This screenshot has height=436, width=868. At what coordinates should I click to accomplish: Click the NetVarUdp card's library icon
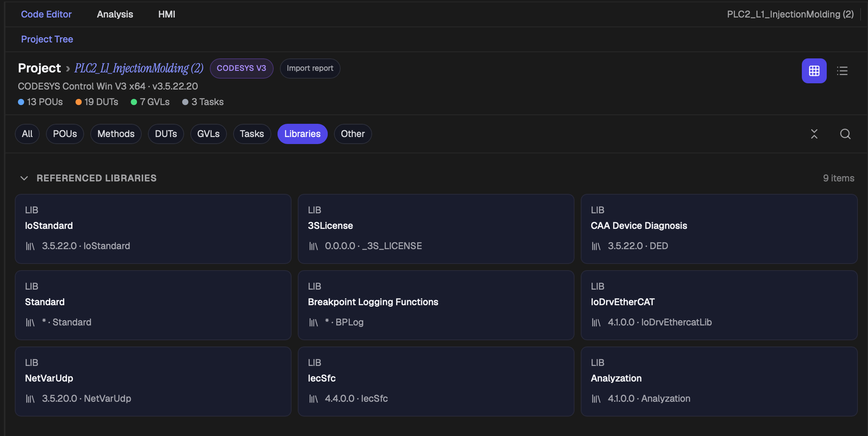[x=30, y=398]
